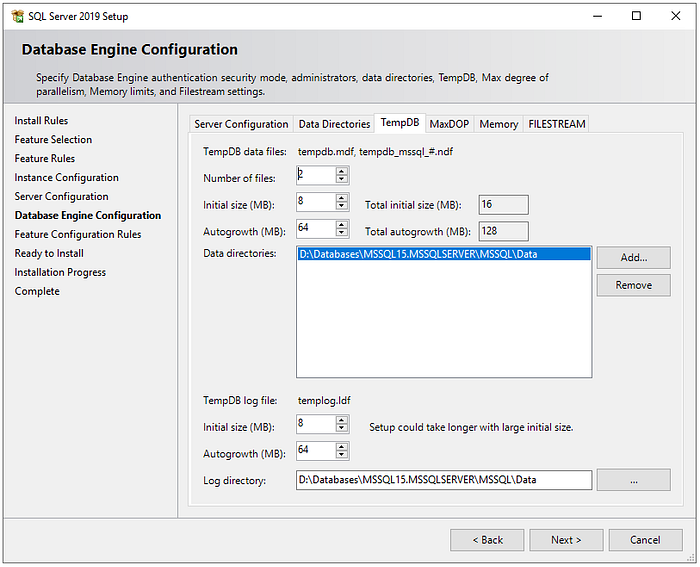Increase Number of files with up arrow
The height and width of the screenshot is (567, 700).
coord(342,171)
